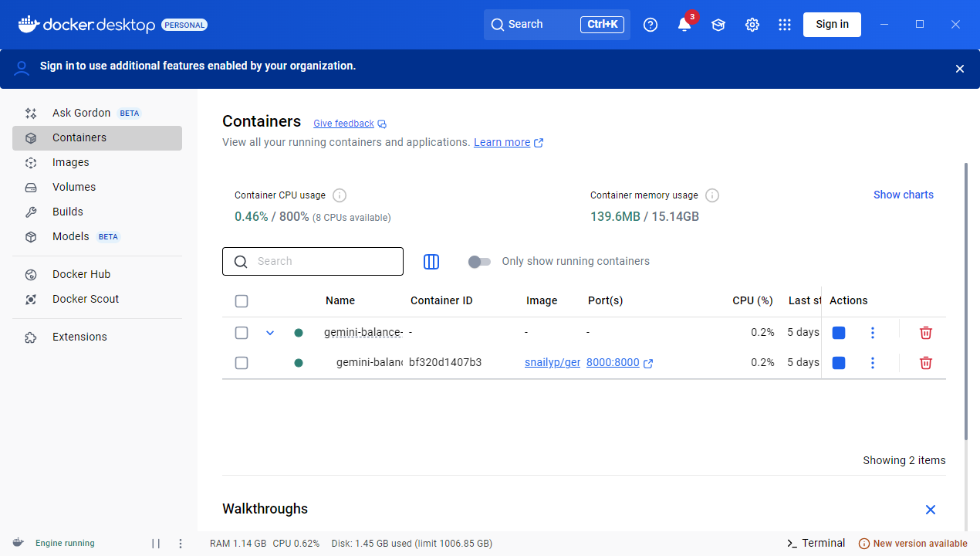Screen dimensions: 980x556
Task: Delete the gemini-balance- group with trash icon
Action: (926, 333)
